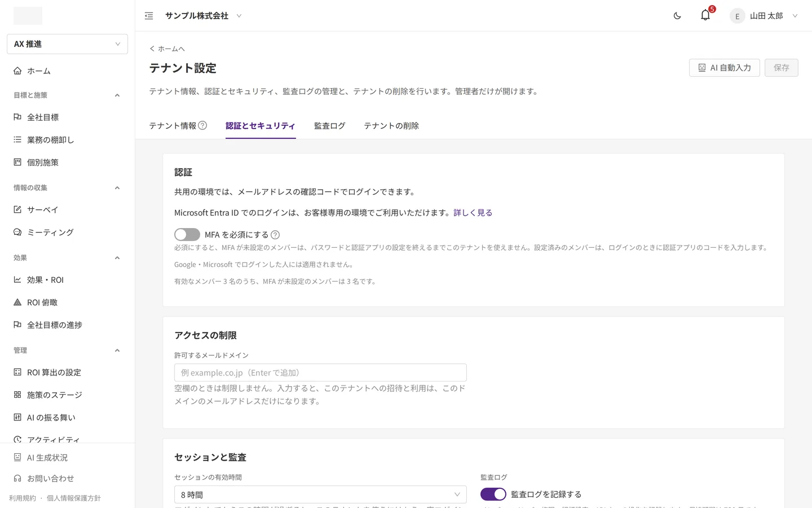The height and width of the screenshot is (508, 812).
Task: Open 個別施策 page
Action: click(67, 163)
